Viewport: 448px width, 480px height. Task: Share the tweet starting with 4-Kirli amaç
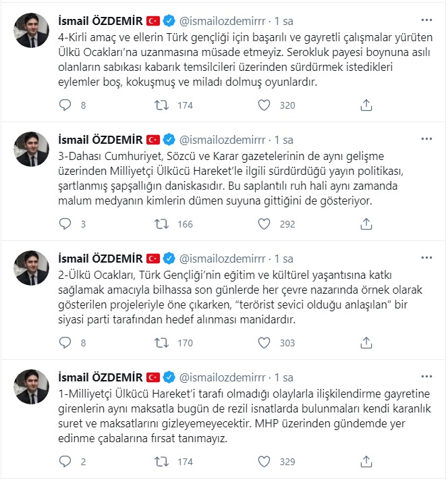(366, 105)
